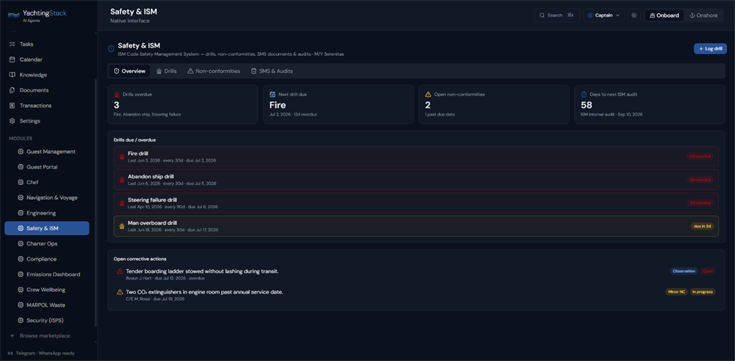735x361 pixels.
Task: Open the CO₂ extinguishers corrective action
Action: point(416,295)
